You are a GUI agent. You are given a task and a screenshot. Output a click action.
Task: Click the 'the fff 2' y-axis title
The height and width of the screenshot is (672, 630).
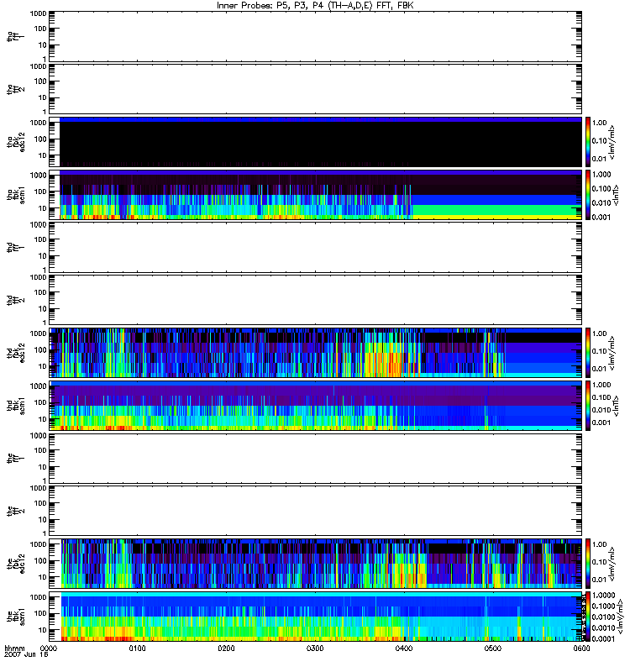16,511
